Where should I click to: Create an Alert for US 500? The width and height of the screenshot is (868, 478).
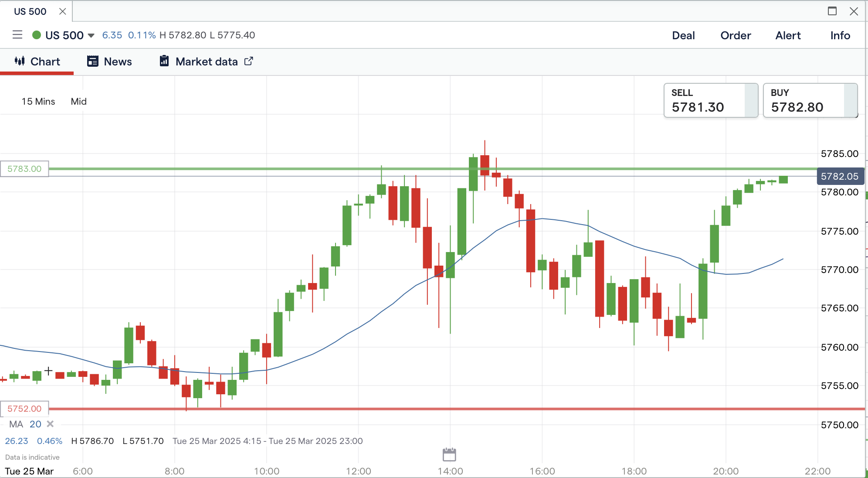[788, 35]
